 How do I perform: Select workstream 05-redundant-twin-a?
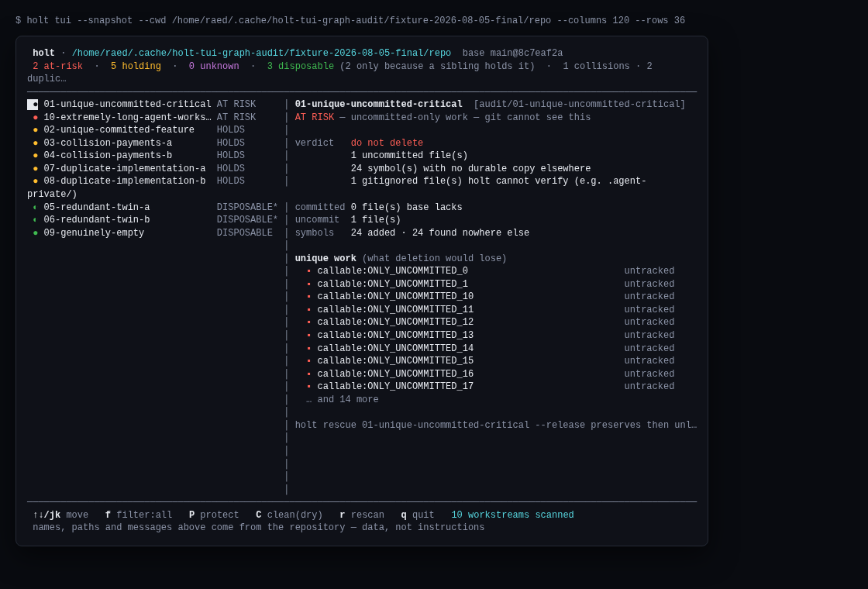point(153,207)
